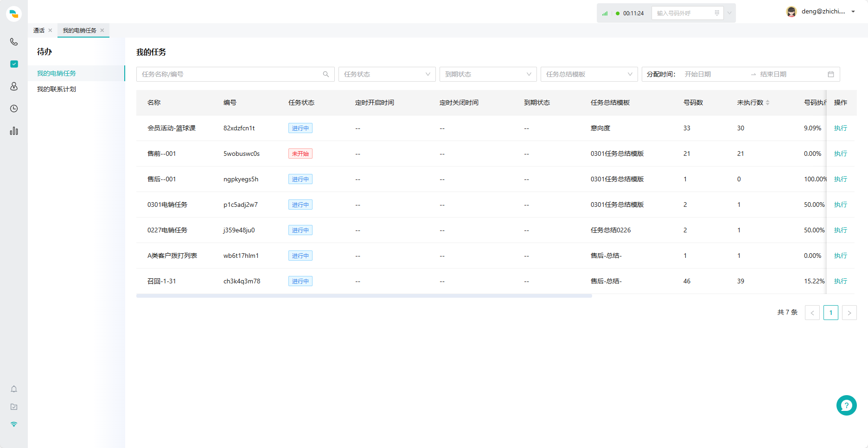The image size is (868, 448).
Task: Click the task code 5wobuswc0s
Action: [242, 154]
